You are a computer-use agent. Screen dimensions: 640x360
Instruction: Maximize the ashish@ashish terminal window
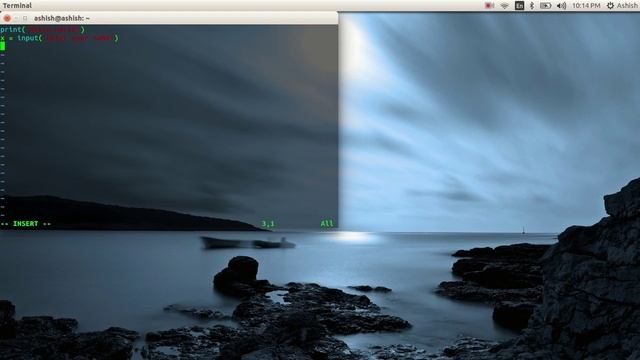pyautogui.click(x=25, y=18)
